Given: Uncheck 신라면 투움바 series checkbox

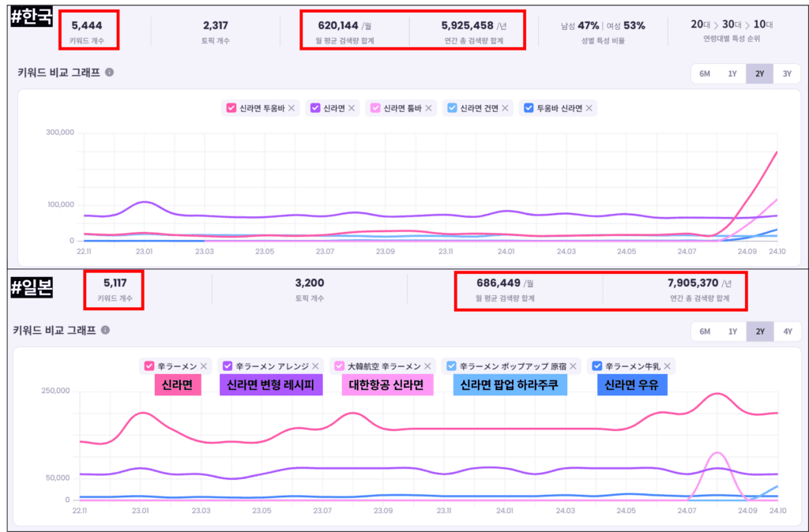Looking at the screenshot, I should [x=231, y=108].
